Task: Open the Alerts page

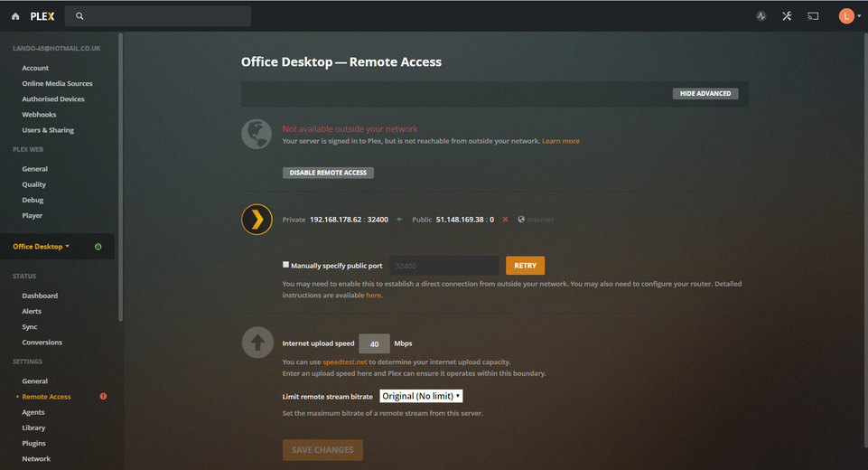Action: click(32, 311)
